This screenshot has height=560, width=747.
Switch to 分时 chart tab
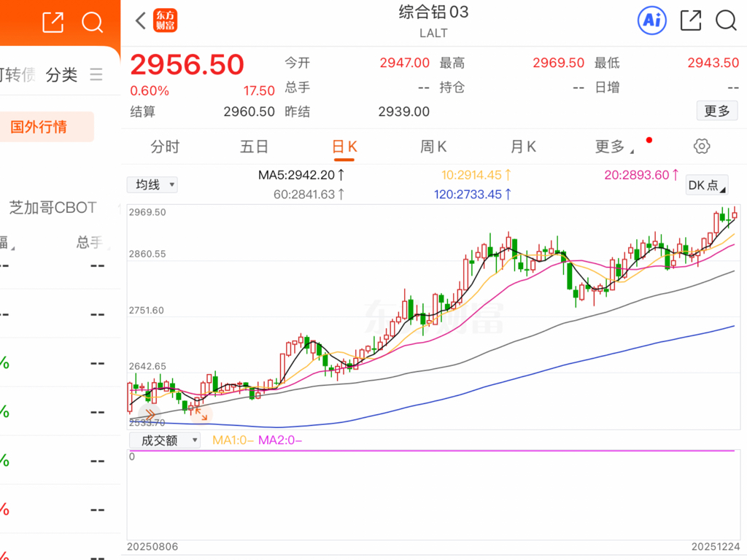click(165, 147)
